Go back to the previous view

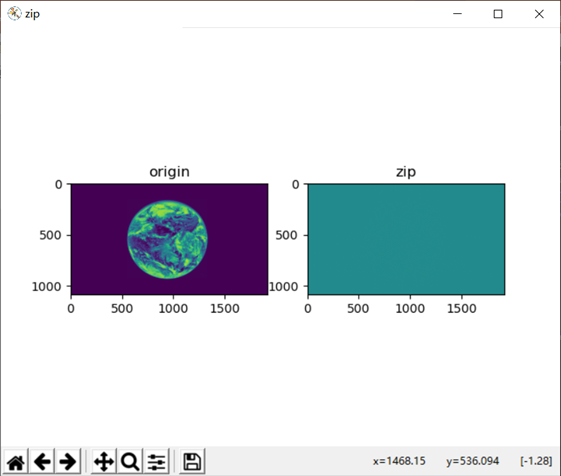click(42, 462)
